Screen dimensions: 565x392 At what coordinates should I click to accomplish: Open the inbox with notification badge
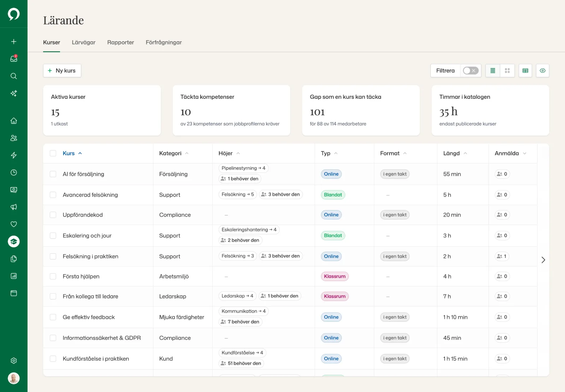14,59
